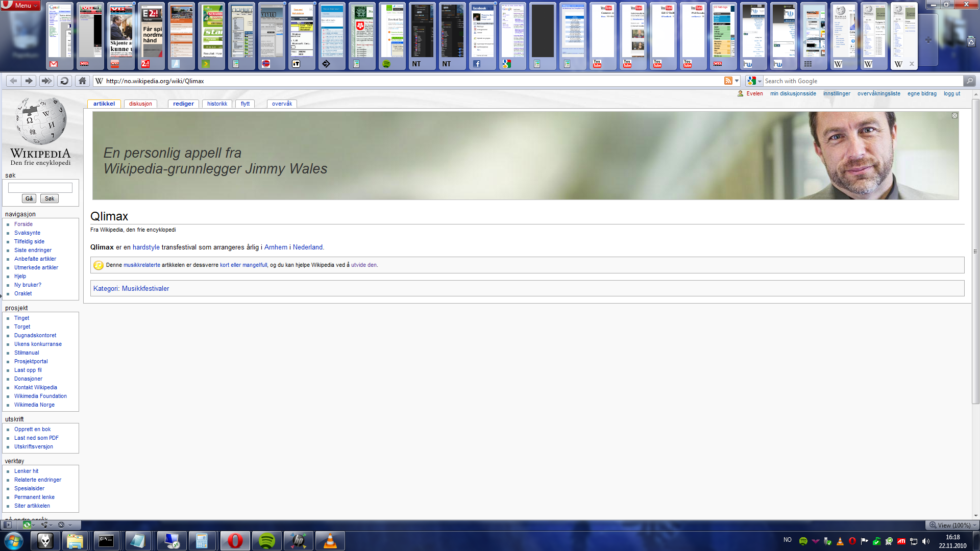Go back with the Back arrow button
The image size is (980, 551).
(13, 81)
